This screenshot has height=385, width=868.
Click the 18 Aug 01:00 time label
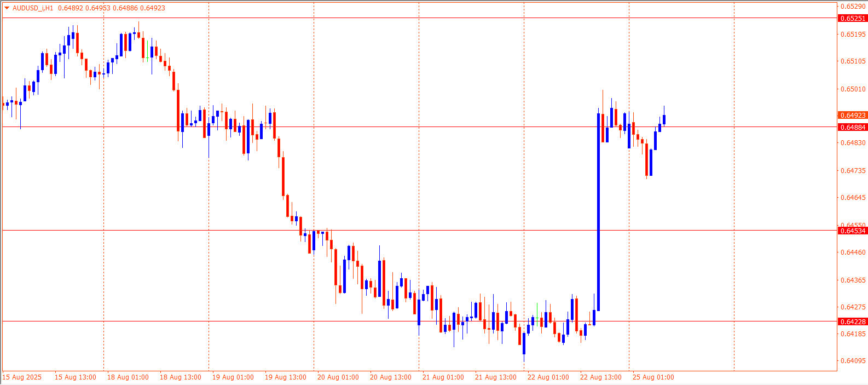click(128, 377)
